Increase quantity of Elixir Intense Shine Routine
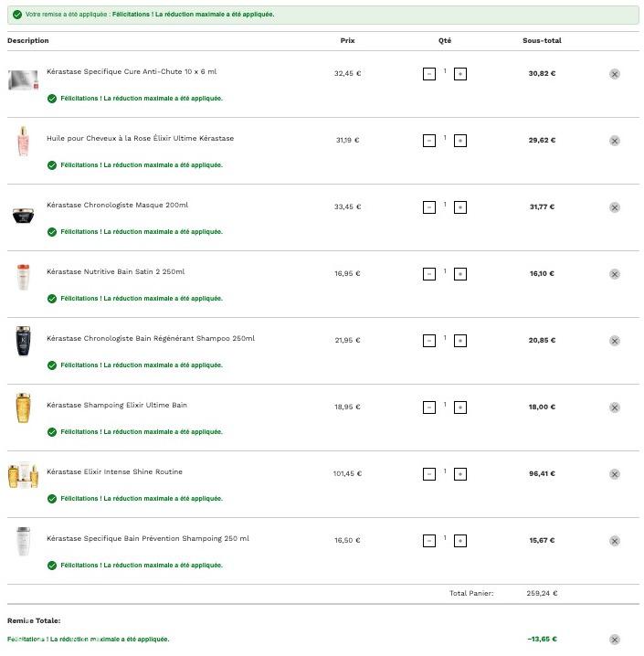 pyautogui.click(x=460, y=474)
